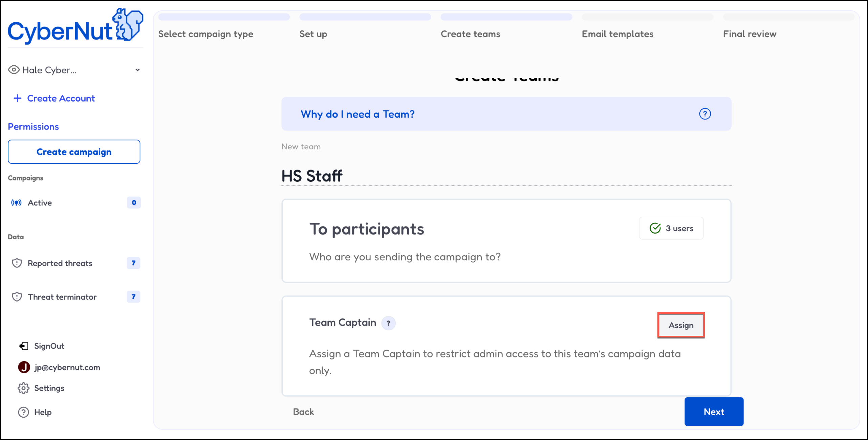Assign a Team Captain
The image size is (868, 440).
(x=681, y=325)
